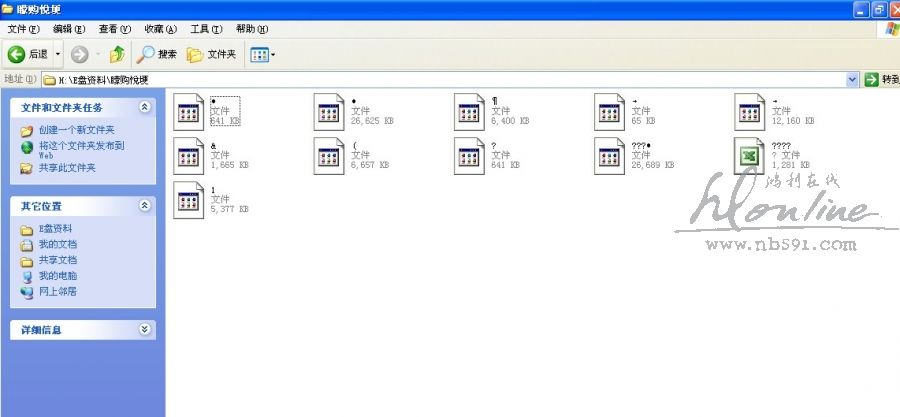Screen dimensions: 900x417
Task: Select the 1,665 KB file named &
Action: (x=189, y=155)
